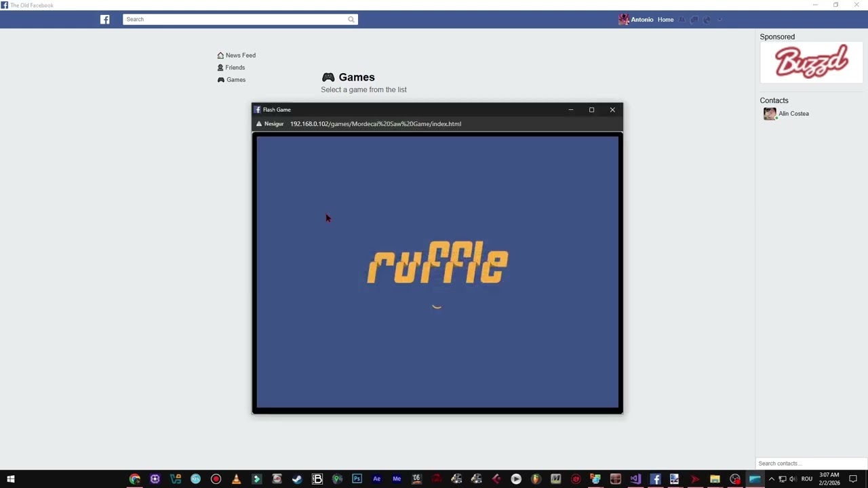Open the network status tray icon
Viewport: 868px width, 488px height.
[x=782, y=479]
